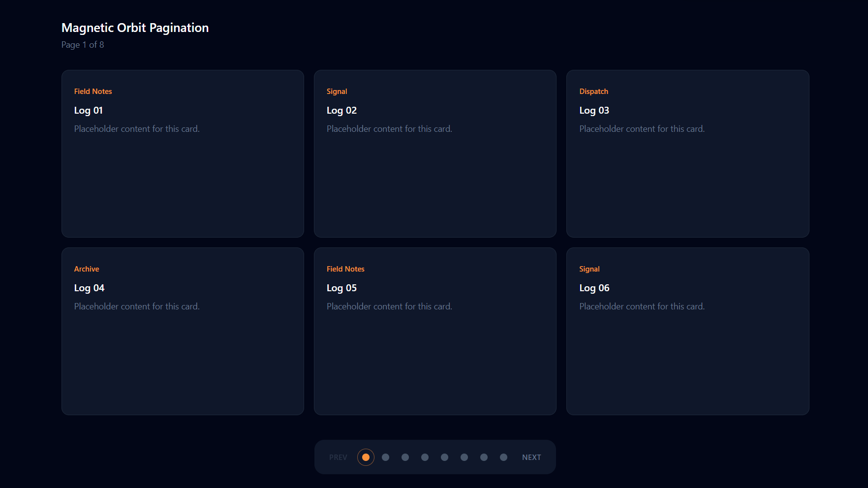The width and height of the screenshot is (868, 488).
Task: Jump to page 4 dot
Action: tap(425, 457)
